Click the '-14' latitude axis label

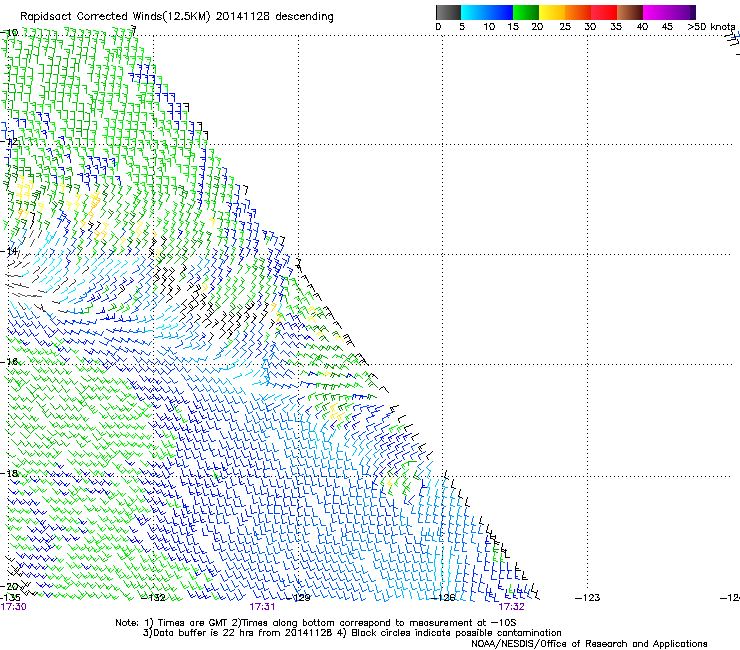pyautogui.click(x=9, y=251)
